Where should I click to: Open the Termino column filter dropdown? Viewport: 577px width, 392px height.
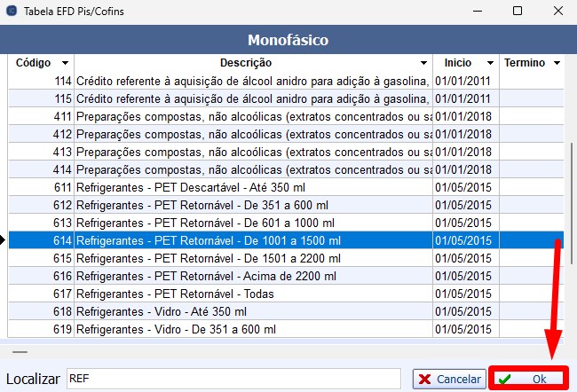(x=557, y=63)
